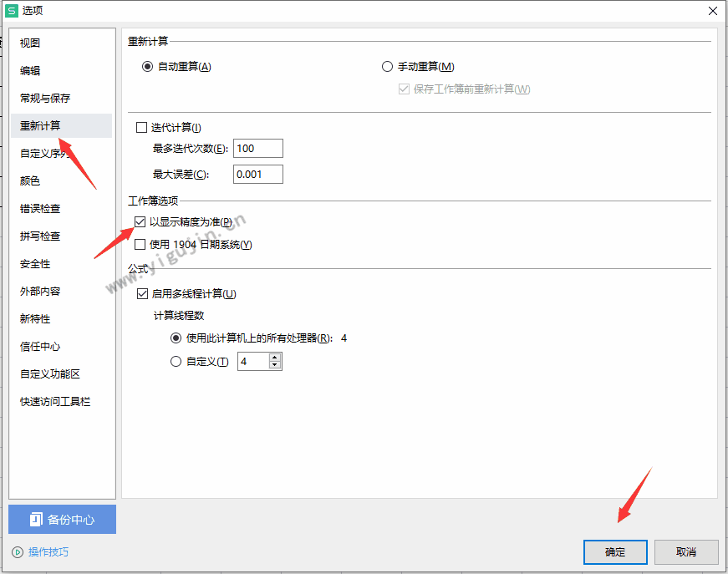The width and height of the screenshot is (728, 574).
Task: Enable 使用 1904 日期系统 checkbox
Action: 140,245
